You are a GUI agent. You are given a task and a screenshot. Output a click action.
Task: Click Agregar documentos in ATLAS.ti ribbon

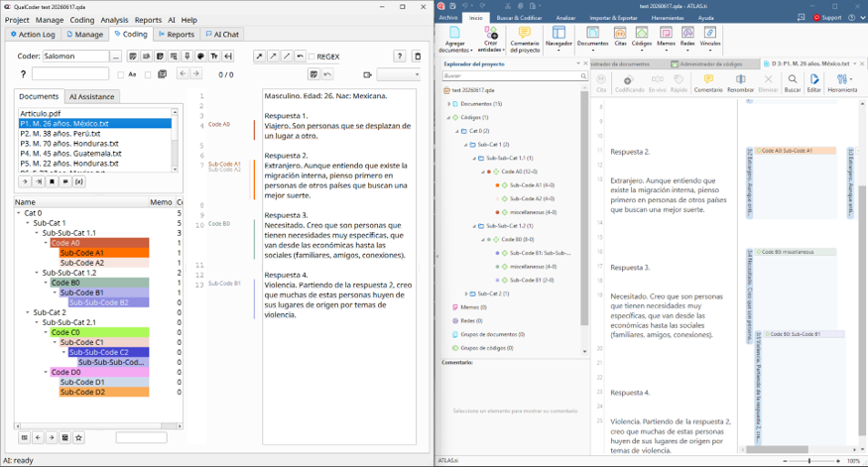pyautogui.click(x=455, y=40)
